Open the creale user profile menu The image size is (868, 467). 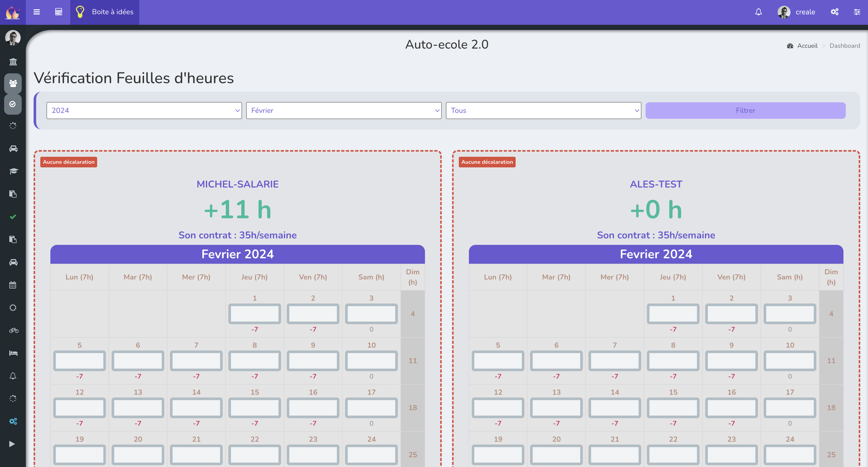click(x=796, y=12)
